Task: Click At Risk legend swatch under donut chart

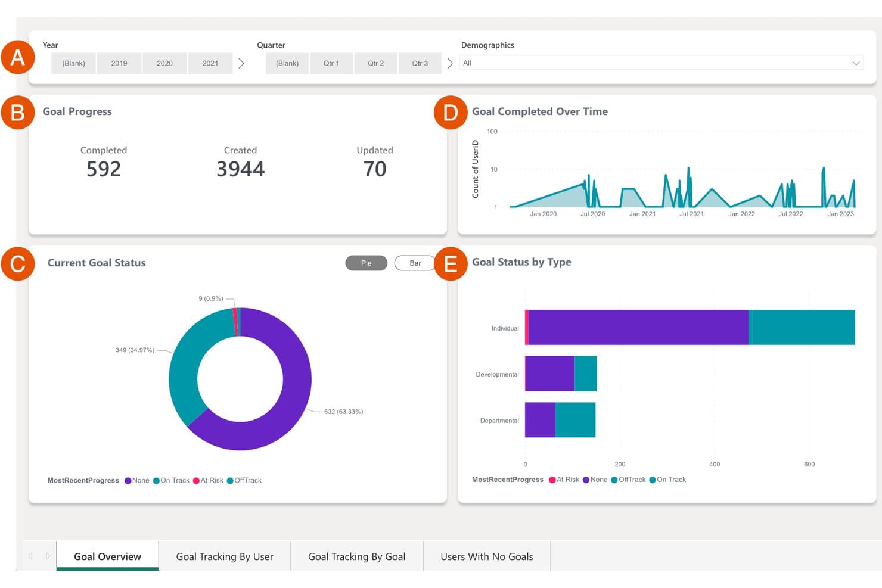Action: (x=196, y=481)
